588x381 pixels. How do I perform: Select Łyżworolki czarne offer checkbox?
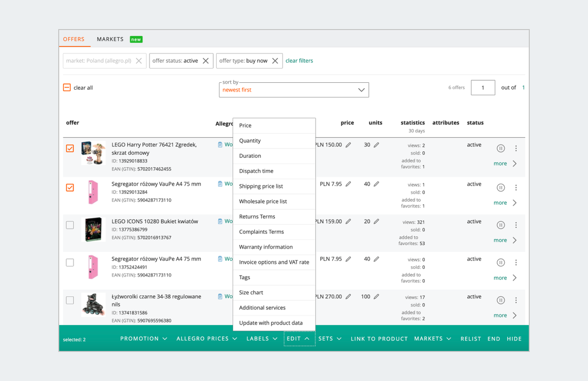click(70, 300)
